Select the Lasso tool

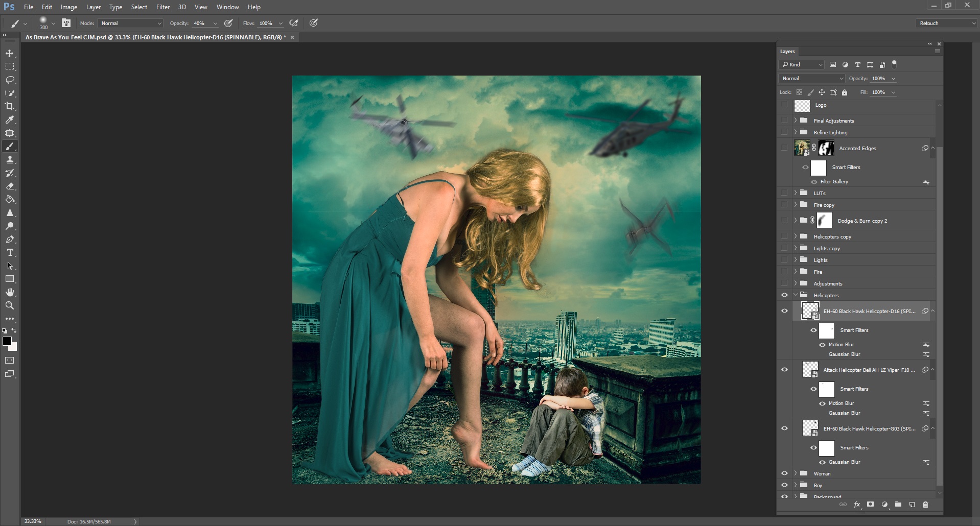(10, 80)
